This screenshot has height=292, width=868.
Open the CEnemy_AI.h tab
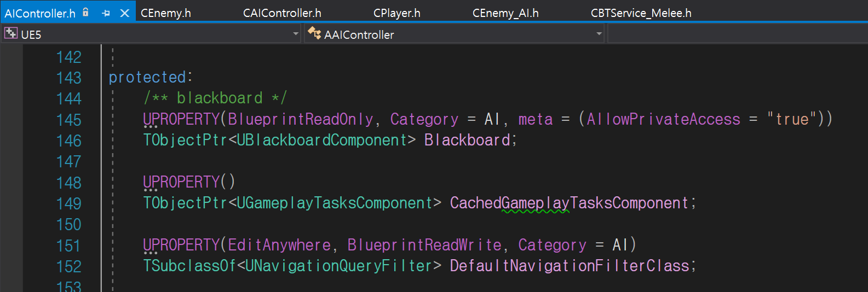coord(505,13)
